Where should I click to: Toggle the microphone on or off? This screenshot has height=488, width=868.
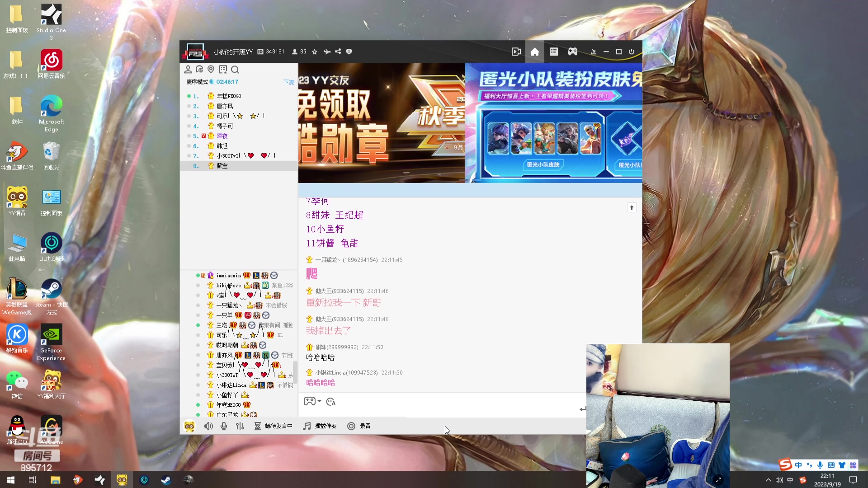223,426
